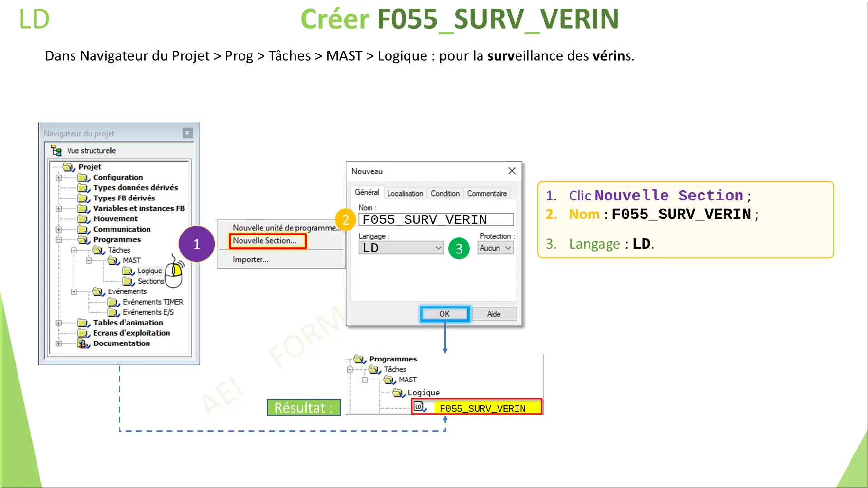Open the Commentaire tab
The height and width of the screenshot is (488, 868).
point(486,193)
